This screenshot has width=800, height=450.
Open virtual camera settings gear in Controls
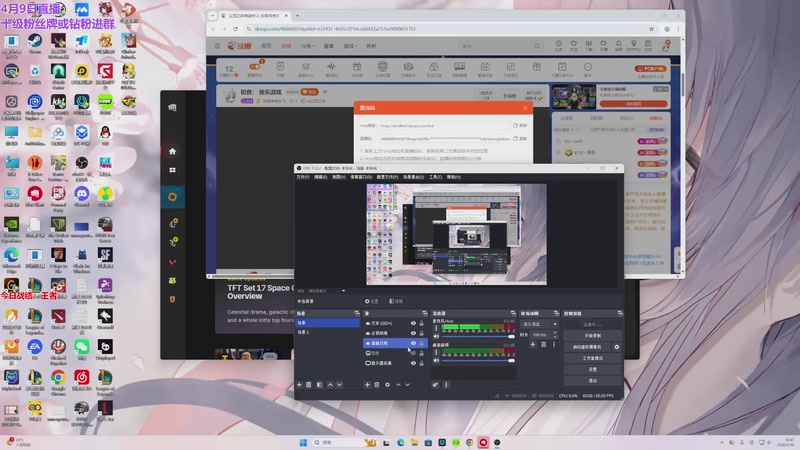click(617, 347)
